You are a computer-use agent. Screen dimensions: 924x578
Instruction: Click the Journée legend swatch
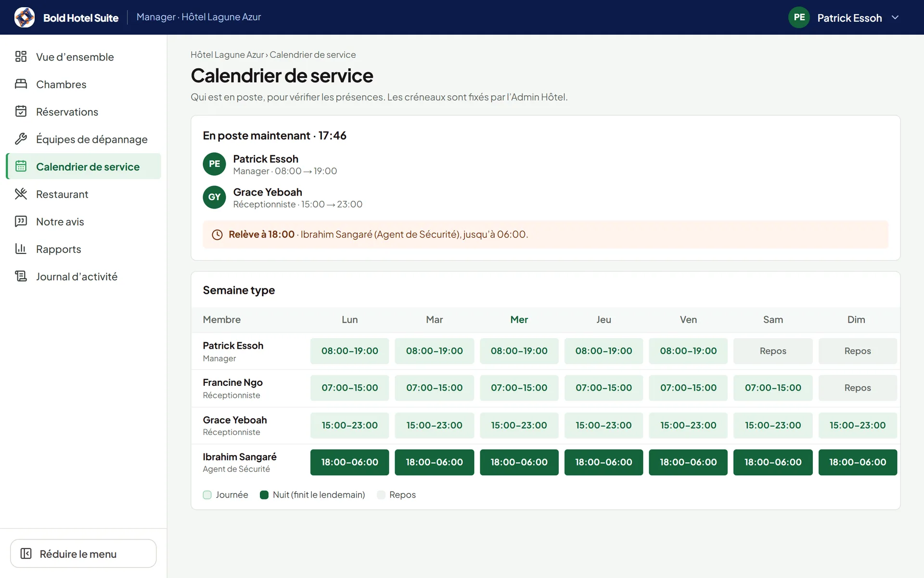tap(207, 495)
